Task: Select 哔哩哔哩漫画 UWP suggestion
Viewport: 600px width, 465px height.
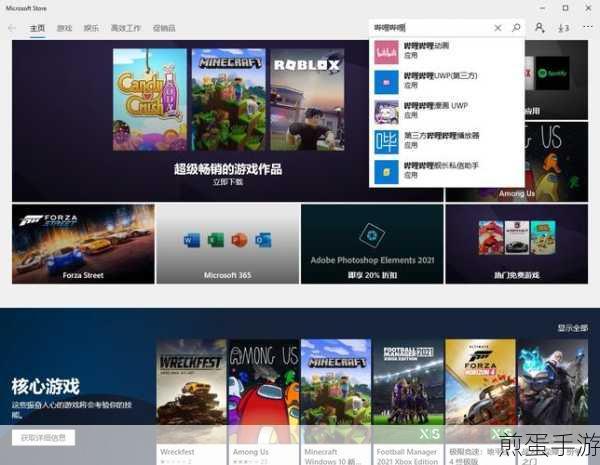Action: 447,111
